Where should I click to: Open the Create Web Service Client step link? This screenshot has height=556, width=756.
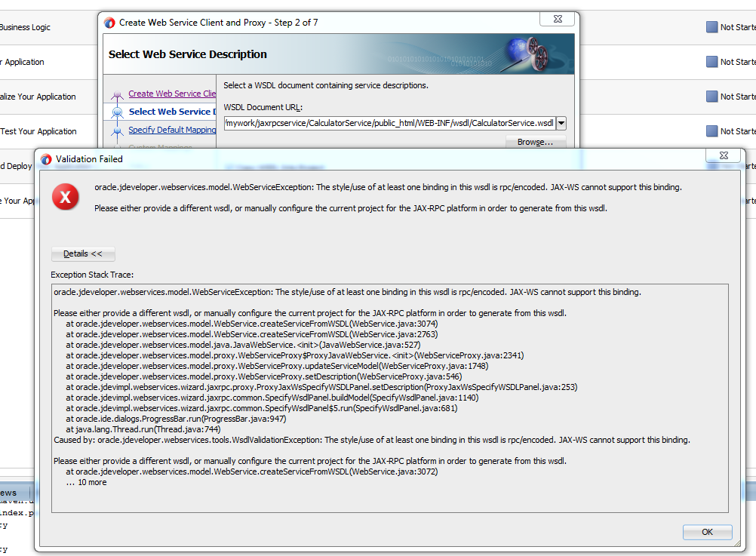point(172,94)
